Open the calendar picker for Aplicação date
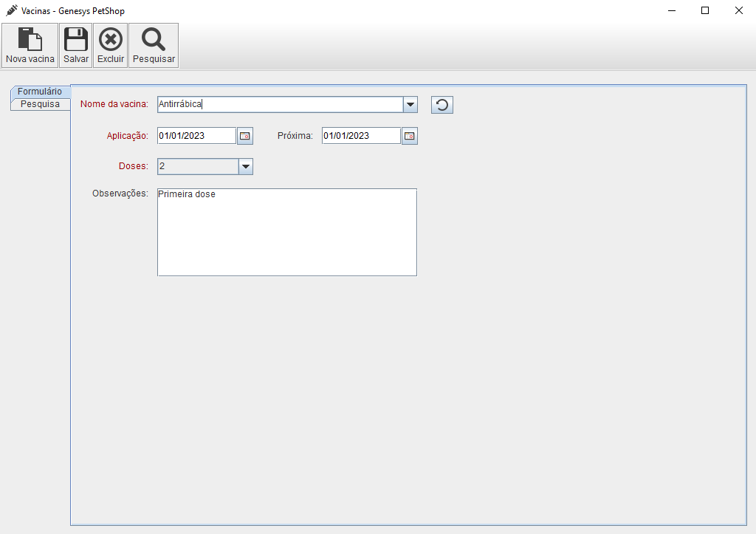Viewport: 756px width, 534px height. pos(245,136)
